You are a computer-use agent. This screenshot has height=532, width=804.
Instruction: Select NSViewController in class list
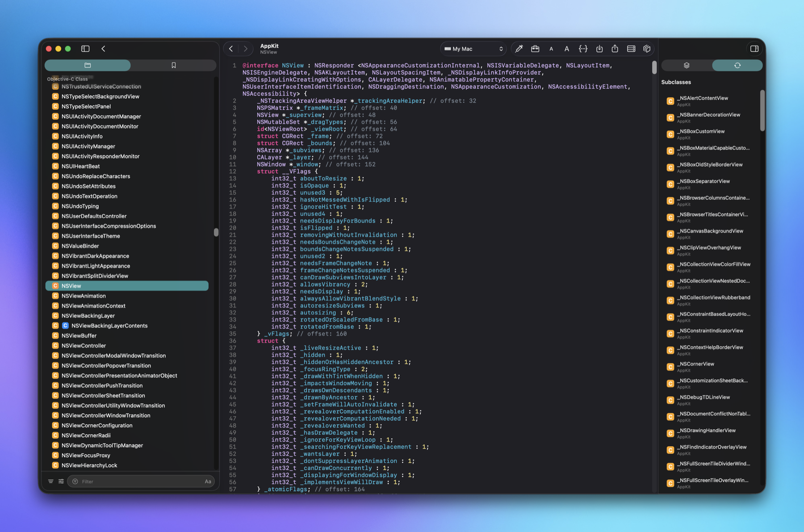[127, 346]
